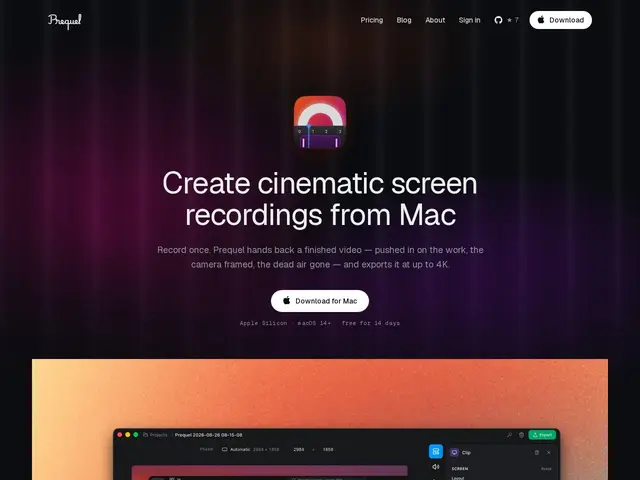Select the audio speaker icon in sidebar
This screenshot has width=640, height=480.
click(x=436, y=467)
